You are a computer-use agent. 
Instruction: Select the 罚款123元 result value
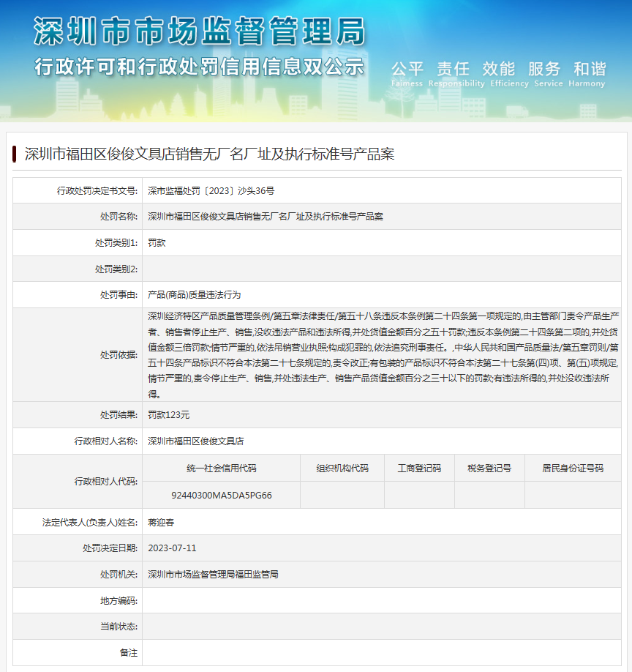click(169, 415)
